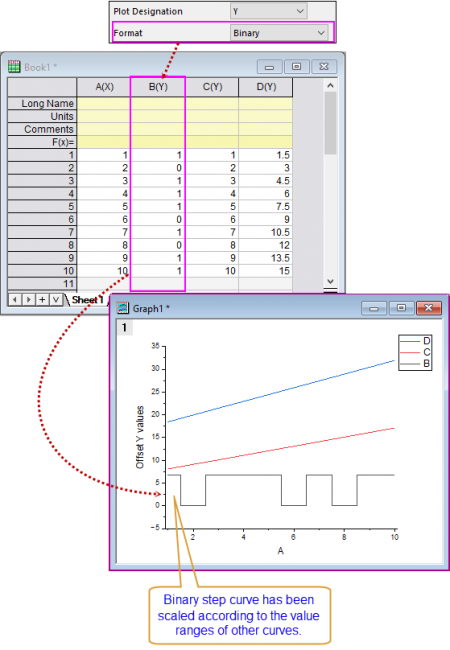Maximize the Graph1 window
The image size is (450, 650).
click(401, 308)
